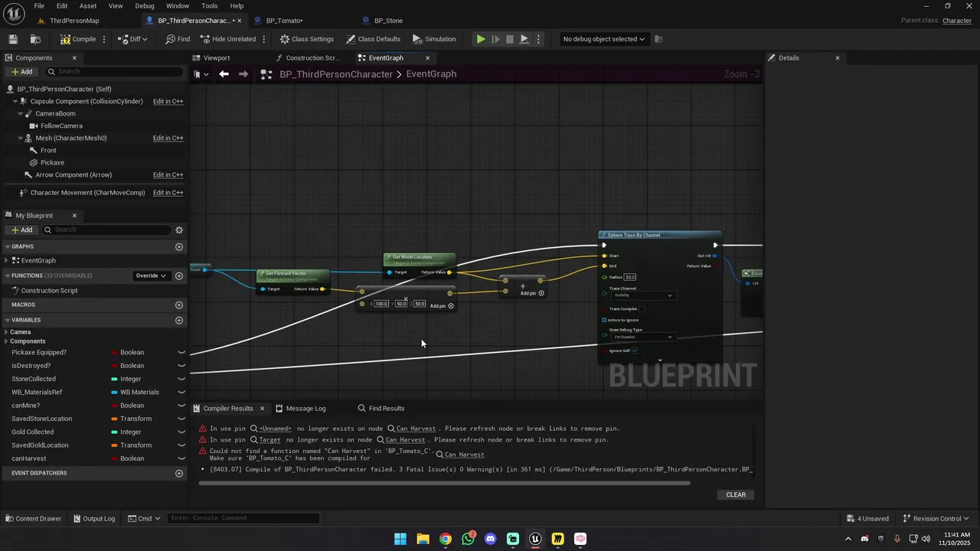This screenshot has height=551, width=980.
Task: Open Hide Unrelated options menu
Action: click(x=264, y=39)
